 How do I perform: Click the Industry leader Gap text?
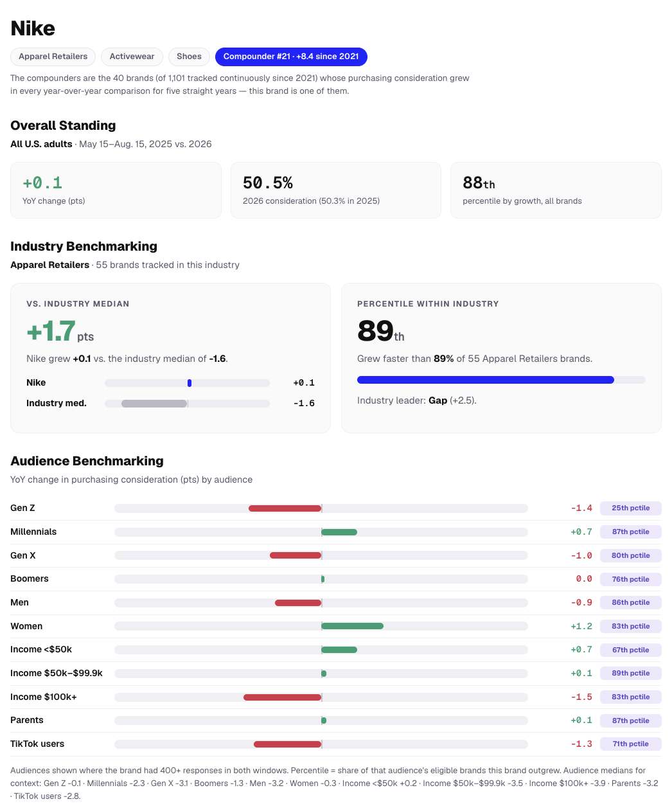417,400
